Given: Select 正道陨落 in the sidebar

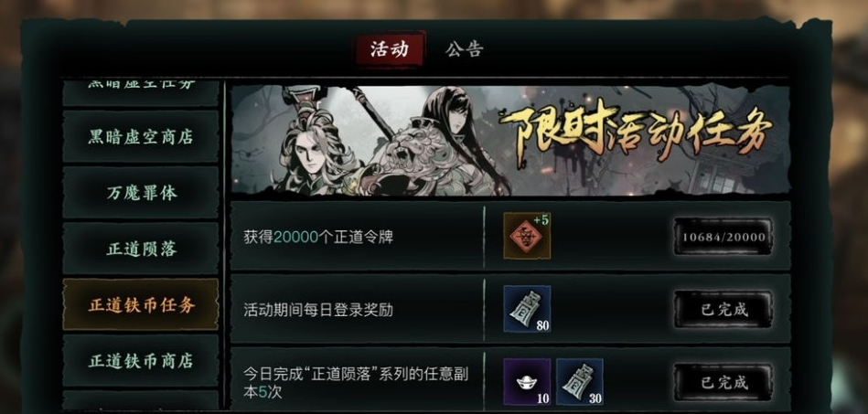Looking at the screenshot, I should pyautogui.click(x=141, y=249).
